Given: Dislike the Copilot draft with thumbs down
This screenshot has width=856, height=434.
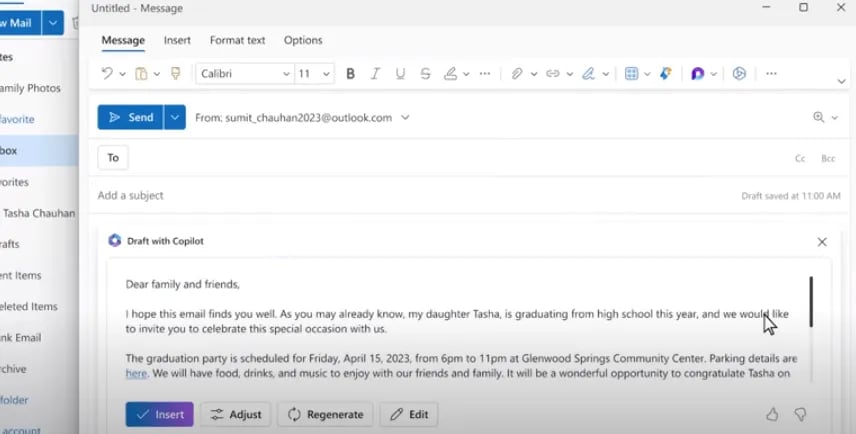Looking at the screenshot, I should (800, 414).
